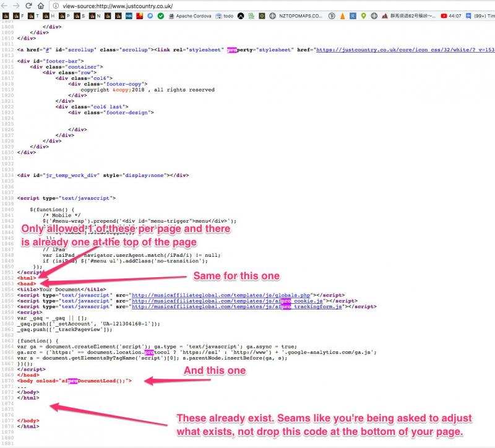This screenshot has height=448, width=495.
Task: Open the justcountry.co.uk icon_css stylesheet link
Action: [x=405, y=50]
